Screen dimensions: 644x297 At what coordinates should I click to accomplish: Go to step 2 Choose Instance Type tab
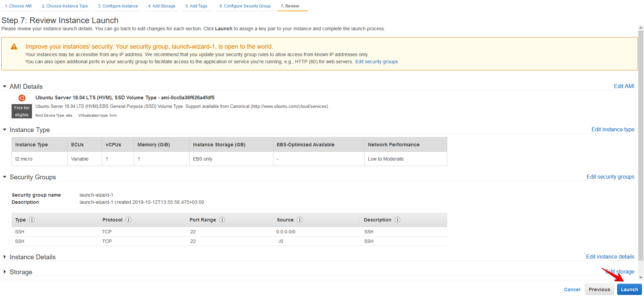pyautogui.click(x=65, y=6)
